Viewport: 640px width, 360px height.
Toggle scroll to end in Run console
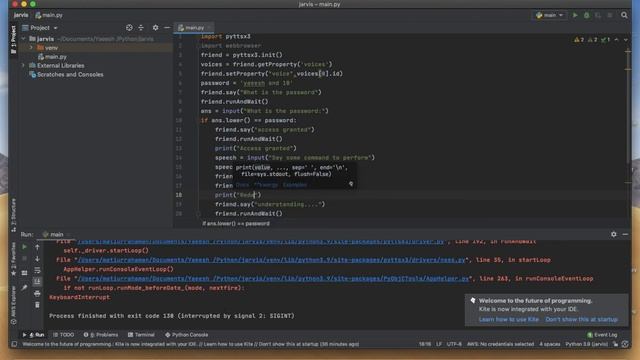[x=37, y=282]
